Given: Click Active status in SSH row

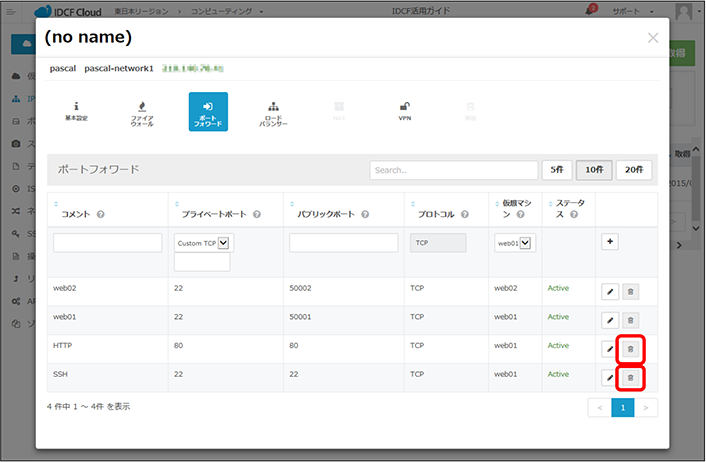Looking at the screenshot, I should pyautogui.click(x=558, y=374).
